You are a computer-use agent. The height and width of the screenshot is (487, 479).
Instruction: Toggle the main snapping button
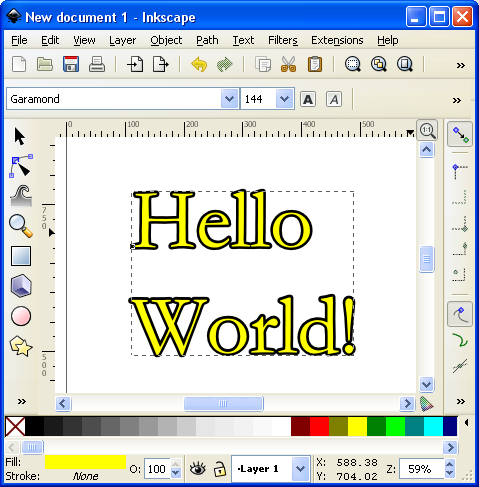(460, 134)
